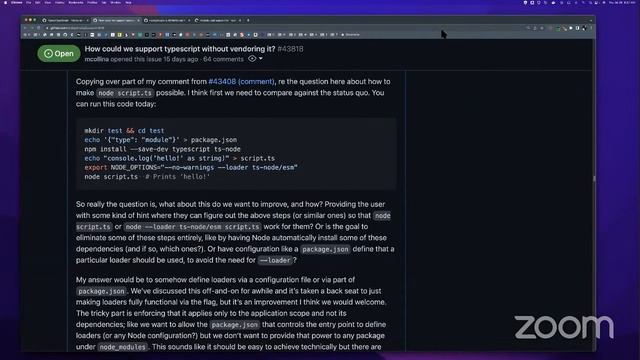Open the Apple menu
This screenshot has width=640, height=360.
point(5,2)
